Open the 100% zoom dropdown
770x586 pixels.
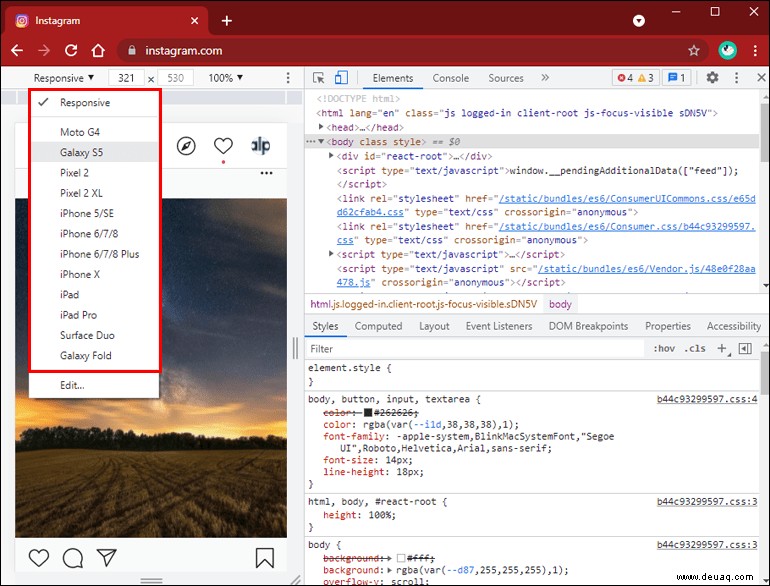click(x=225, y=78)
